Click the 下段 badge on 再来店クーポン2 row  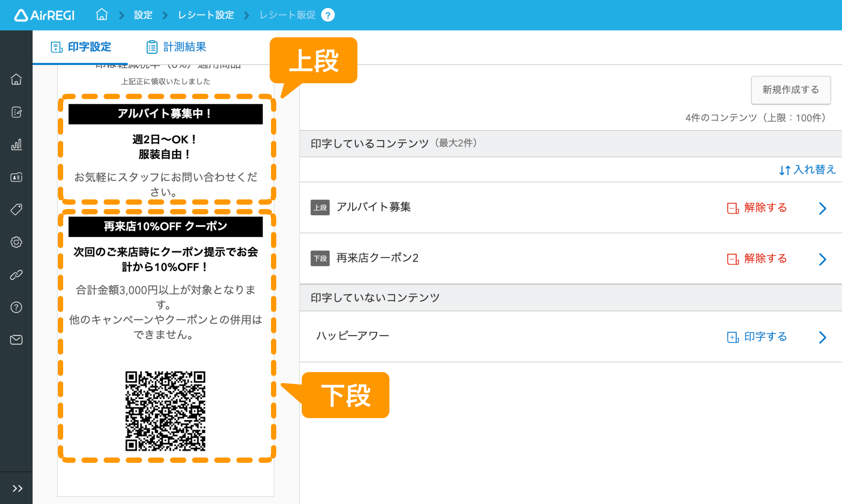tap(320, 258)
